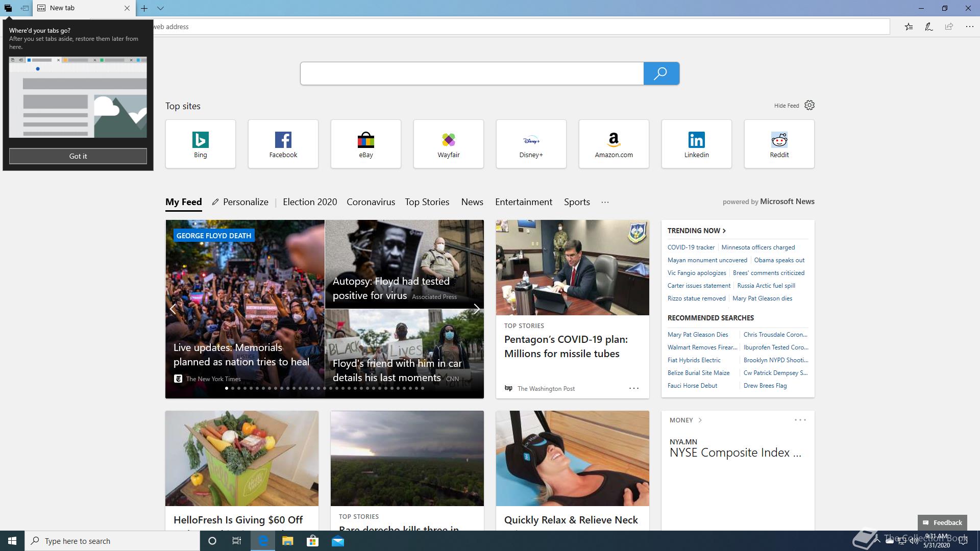The height and width of the screenshot is (551, 980).
Task: Click Walmart Removes Firearms search link
Action: click(x=702, y=347)
